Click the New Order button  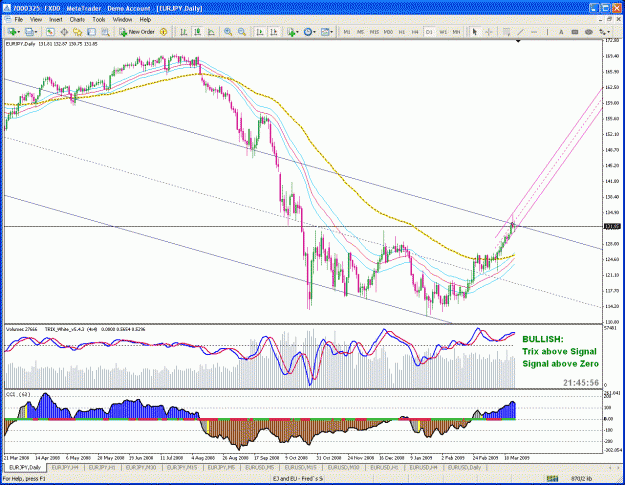(x=137, y=32)
